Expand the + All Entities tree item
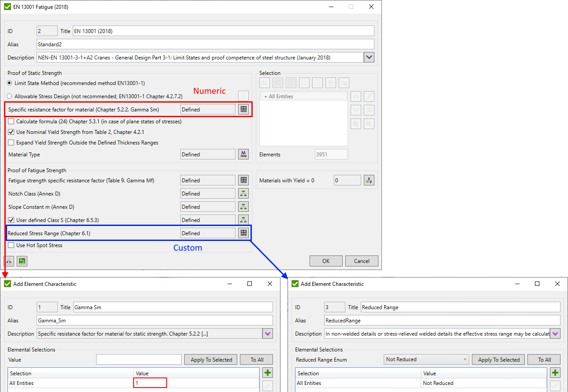The image size is (568, 392). [x=266, y=96]
